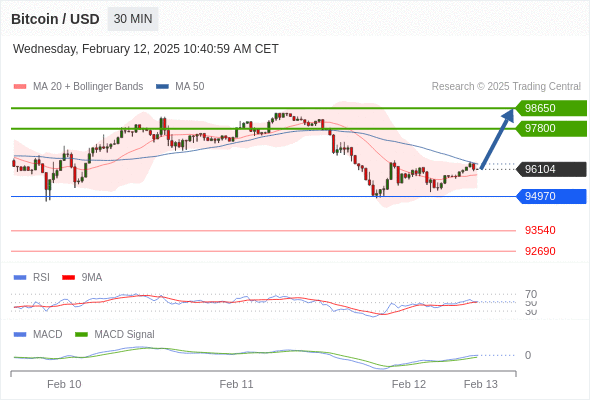Click the MA 50 blue legend swatch
The image size is (590, 400).
click(162, 87)
